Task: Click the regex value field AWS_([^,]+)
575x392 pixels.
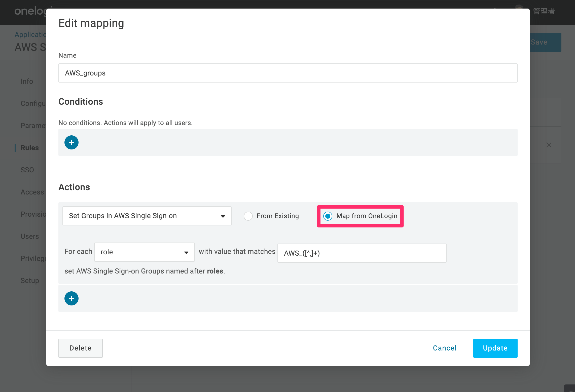Action: point(362,253)
